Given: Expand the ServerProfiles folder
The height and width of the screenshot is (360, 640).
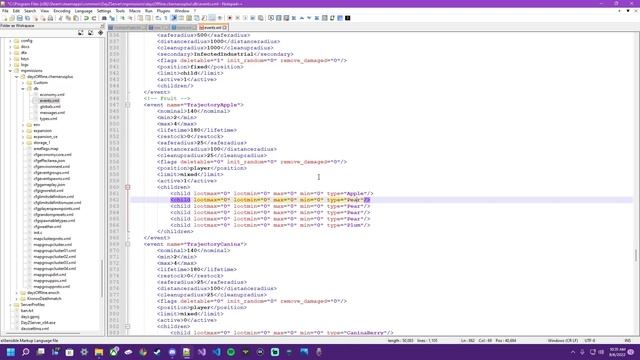Looking at the screenshot, I should tap(10, 305).
